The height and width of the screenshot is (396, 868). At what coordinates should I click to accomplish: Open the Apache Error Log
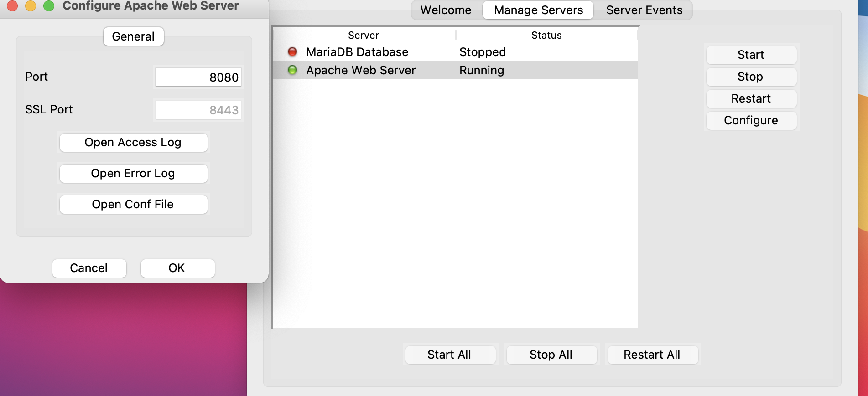pos(133,173)
